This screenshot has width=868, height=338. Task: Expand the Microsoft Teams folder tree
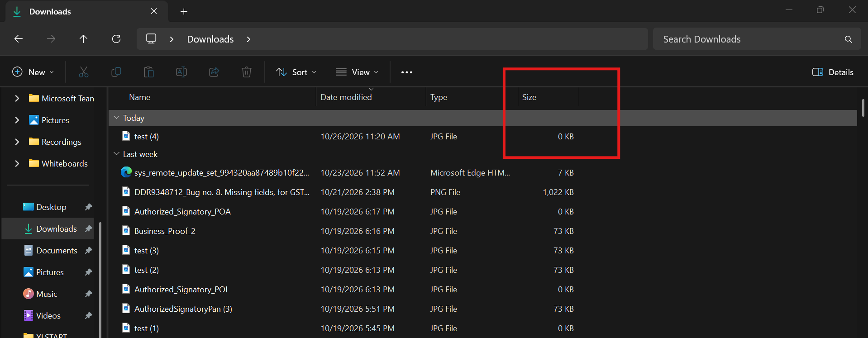(x=17, y=98)
